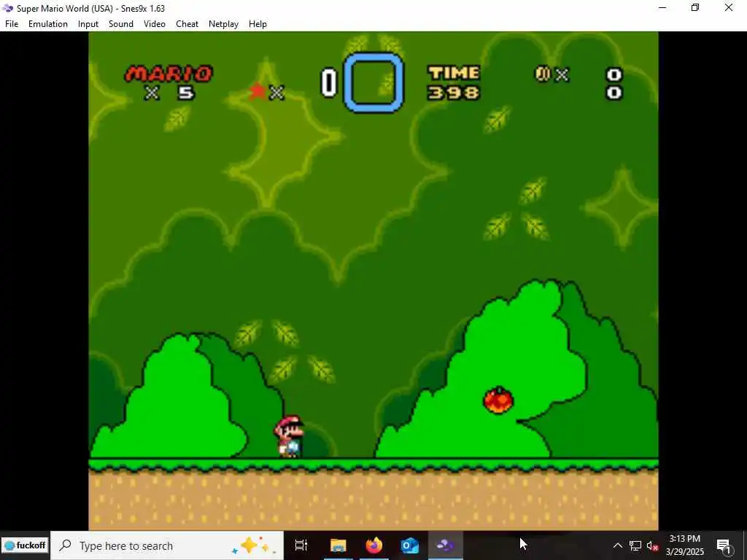Click the TIME 398 counter
The width and height of the screenshot is (747, 560).
coord(454,83)
